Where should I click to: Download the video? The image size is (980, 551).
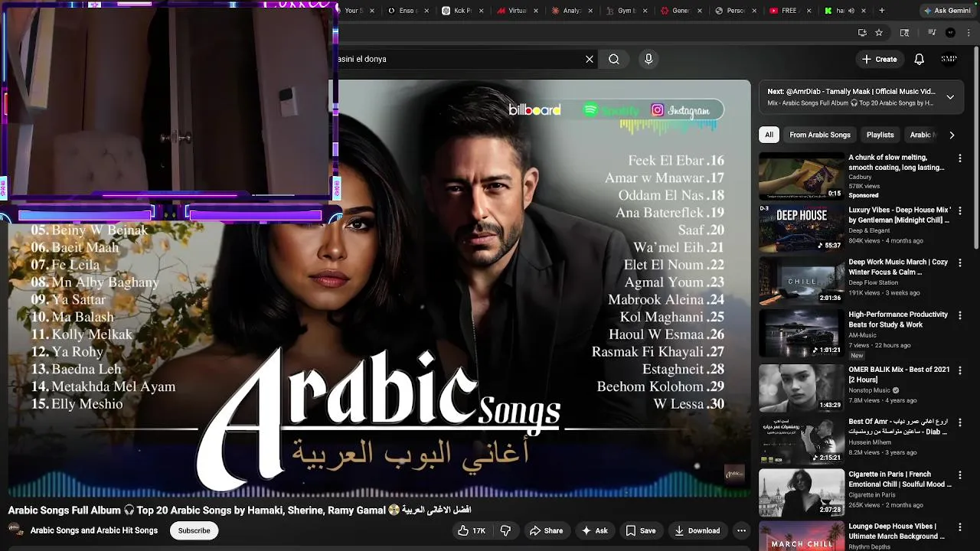click(x=697, y=530)
